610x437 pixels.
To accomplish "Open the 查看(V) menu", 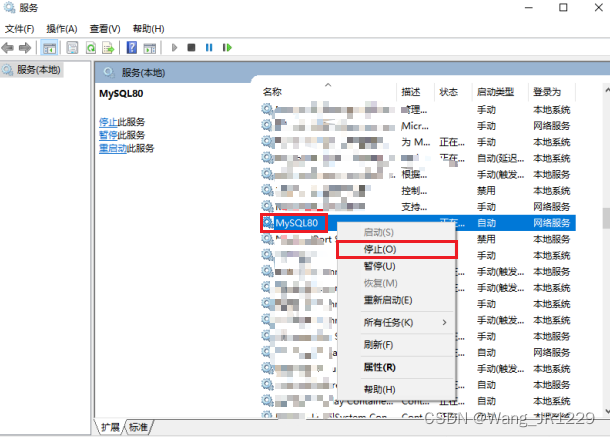I will coord(105,29).
